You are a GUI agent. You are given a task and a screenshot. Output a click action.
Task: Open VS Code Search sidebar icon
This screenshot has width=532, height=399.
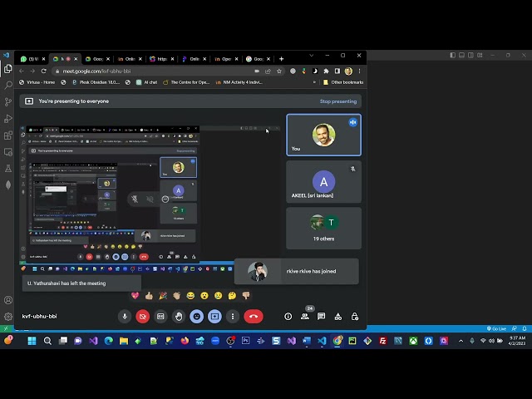(x=7, y=85)
